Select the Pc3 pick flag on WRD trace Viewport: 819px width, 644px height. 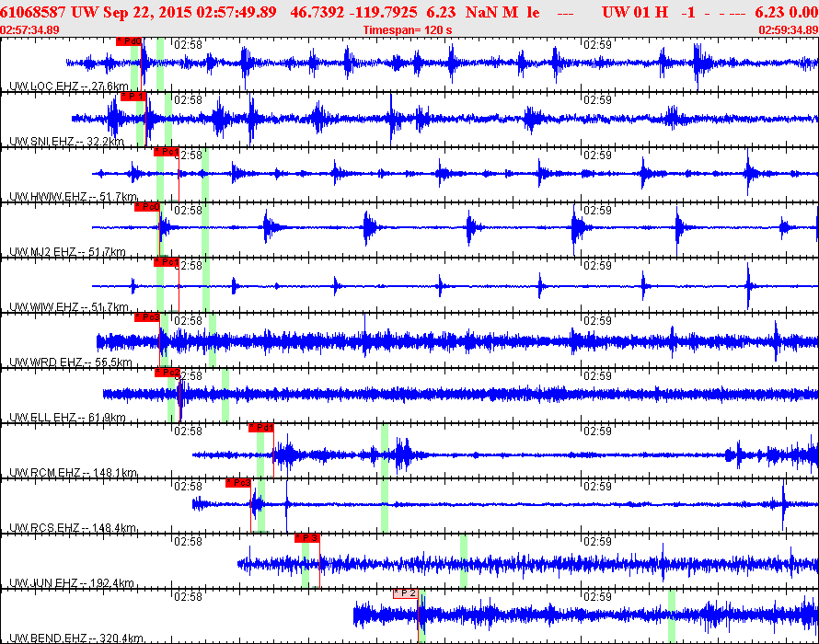tap(146, 317)
